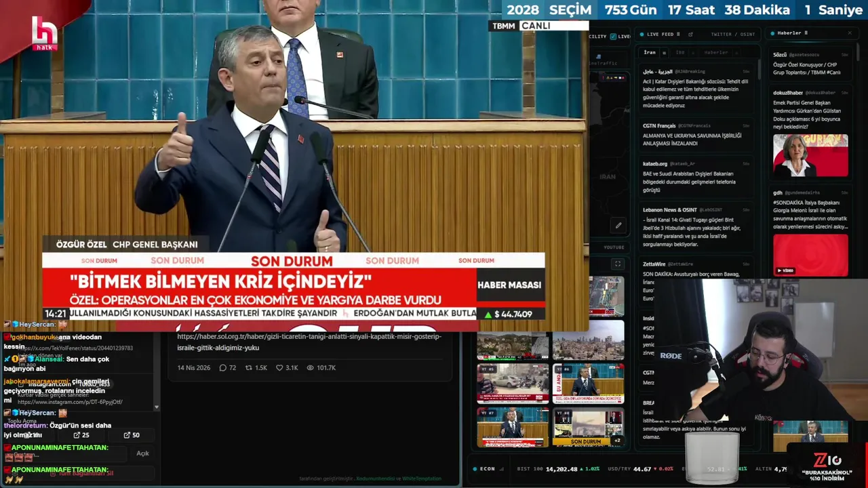Image resolution: width=868 pixels, height=488 pixels.
Task: Open the Sözcü Özgür Özel post
Action: coord(810,64)
